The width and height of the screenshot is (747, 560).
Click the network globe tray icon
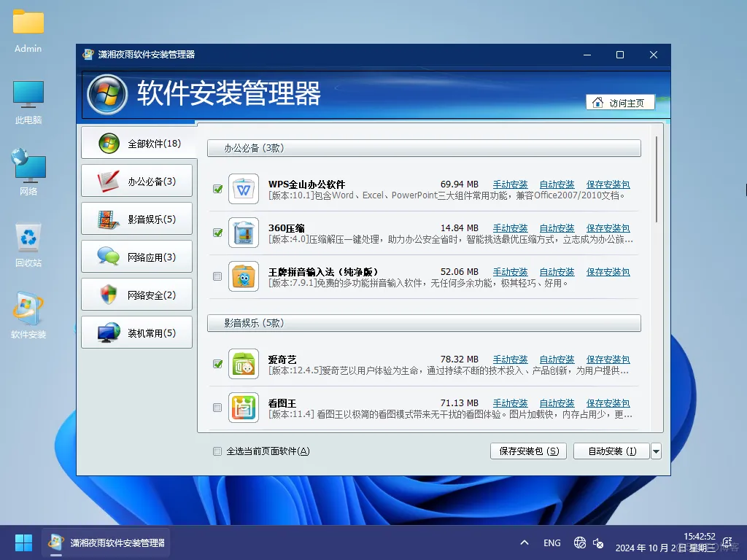580,542
